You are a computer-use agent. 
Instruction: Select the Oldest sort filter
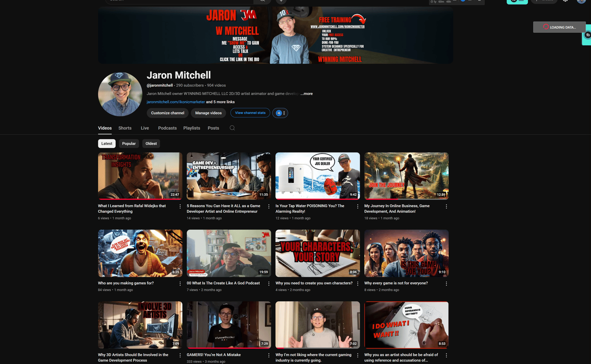click(x=151, y=144)
